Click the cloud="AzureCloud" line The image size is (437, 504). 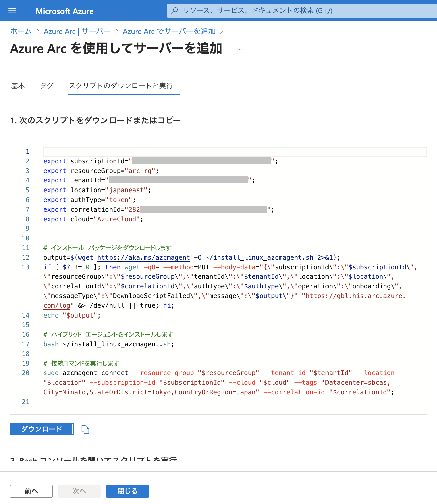93,219
